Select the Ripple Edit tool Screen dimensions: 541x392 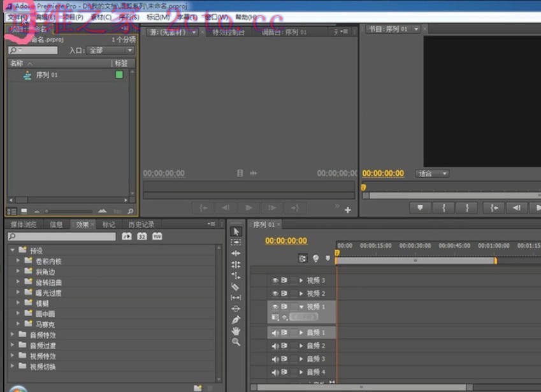[x=236, y=254]
